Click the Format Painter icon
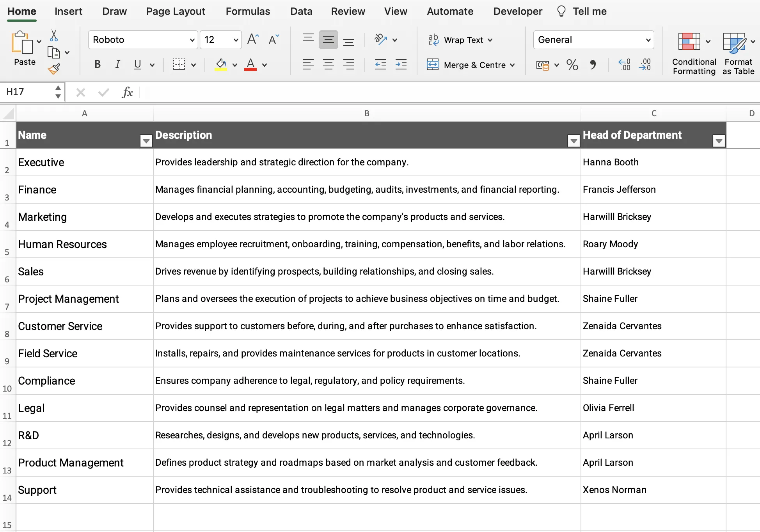 tap(55, 69)
